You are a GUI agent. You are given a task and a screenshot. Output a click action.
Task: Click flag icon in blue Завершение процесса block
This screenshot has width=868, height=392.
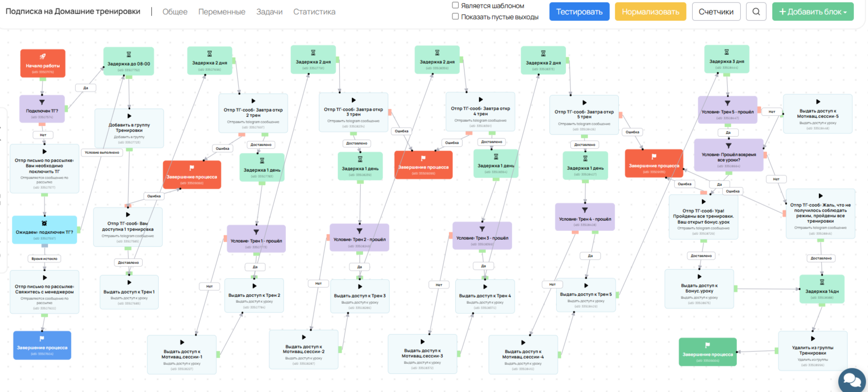coord(42,339)
